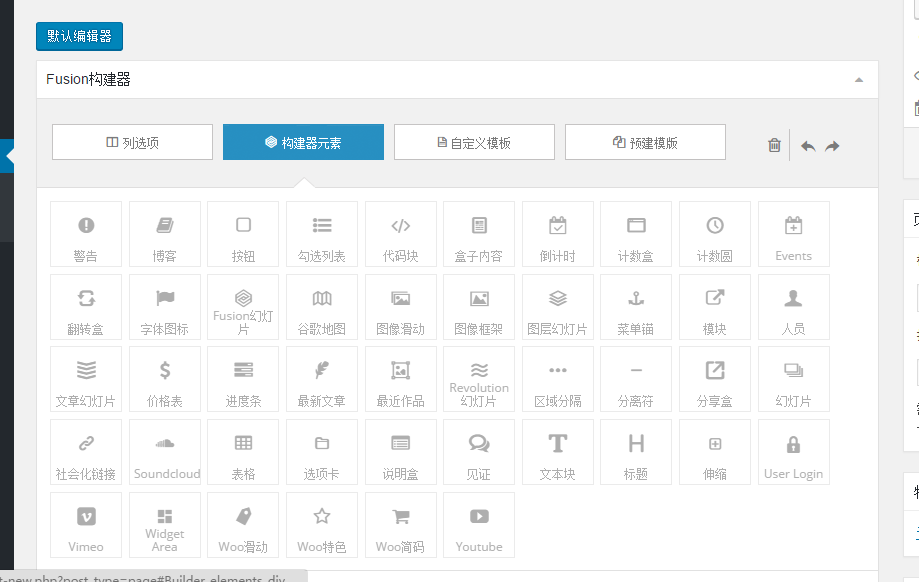Open the 自定义模板 tab

pyautogui.click(x=474, y=142)
